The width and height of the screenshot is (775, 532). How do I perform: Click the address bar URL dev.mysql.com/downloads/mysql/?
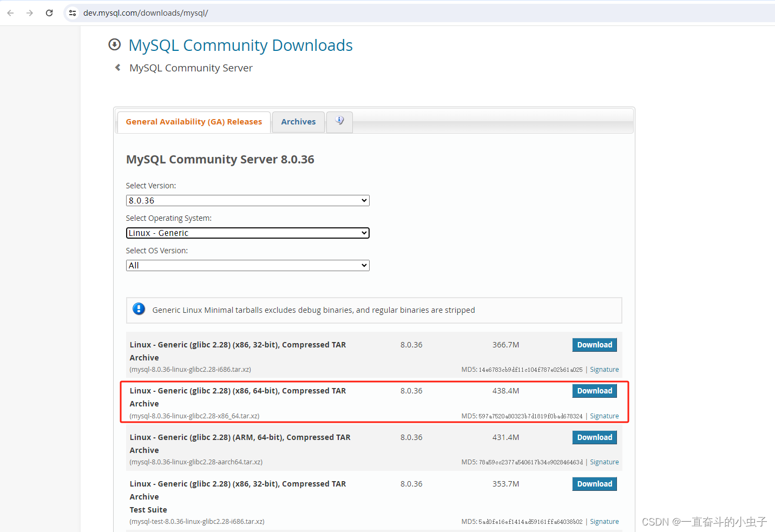point(146,13)
